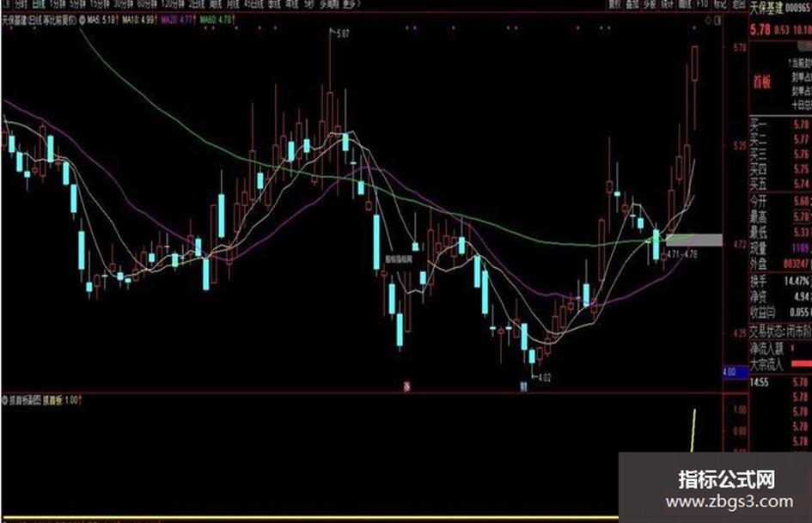Expand the 更多 periods list
Image resolution: width=812 pixels, height=523 pixels.
(351, 4)
